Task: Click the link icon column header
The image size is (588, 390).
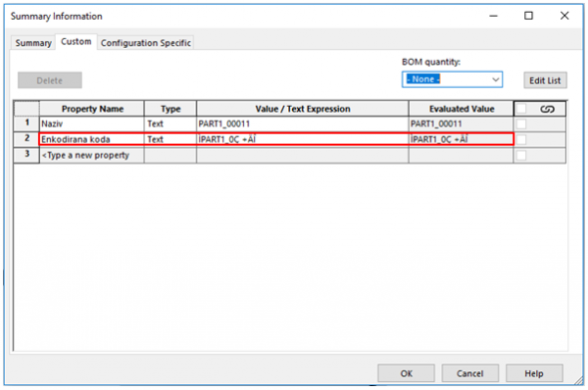Action: [x=547, y=109]
